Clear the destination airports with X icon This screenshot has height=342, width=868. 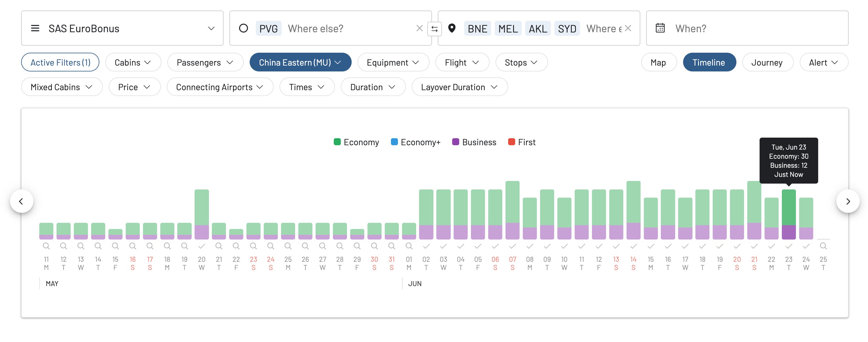[x=627, y=28]
